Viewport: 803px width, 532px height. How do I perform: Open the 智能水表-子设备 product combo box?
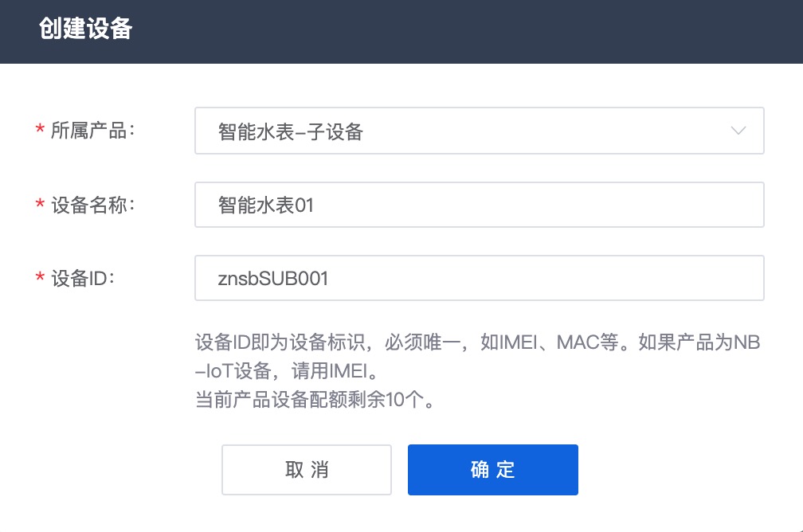[x=480, y=131]
